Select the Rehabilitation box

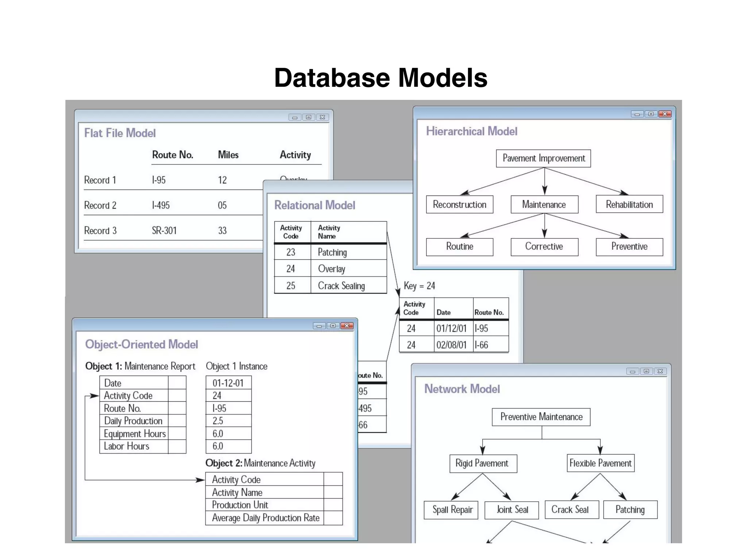tap(629, 205)
